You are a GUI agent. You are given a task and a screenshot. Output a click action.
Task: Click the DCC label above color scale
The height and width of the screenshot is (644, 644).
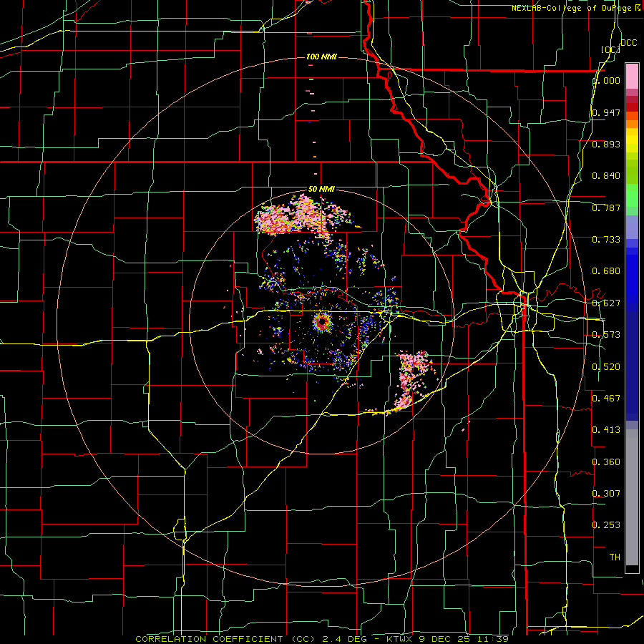click(629, 43)
